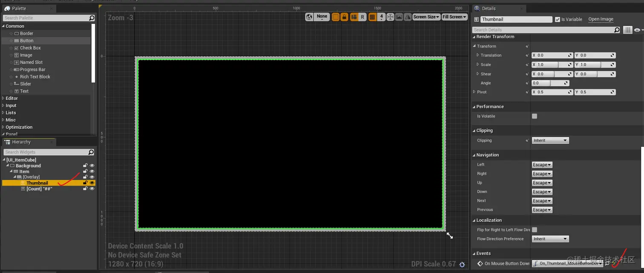Open the Screen Size dropdown
The width and height of the screenshot is (644, 273).
(426, 17)
